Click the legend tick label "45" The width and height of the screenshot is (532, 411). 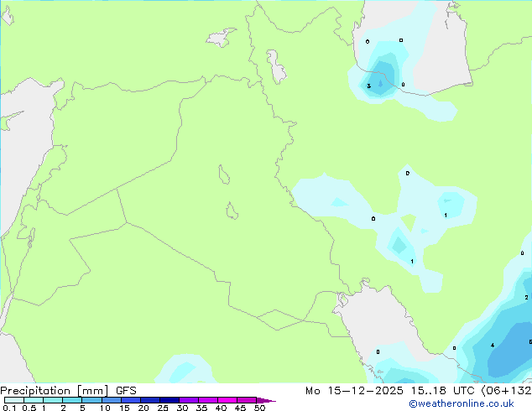click(x=240, y=408)
